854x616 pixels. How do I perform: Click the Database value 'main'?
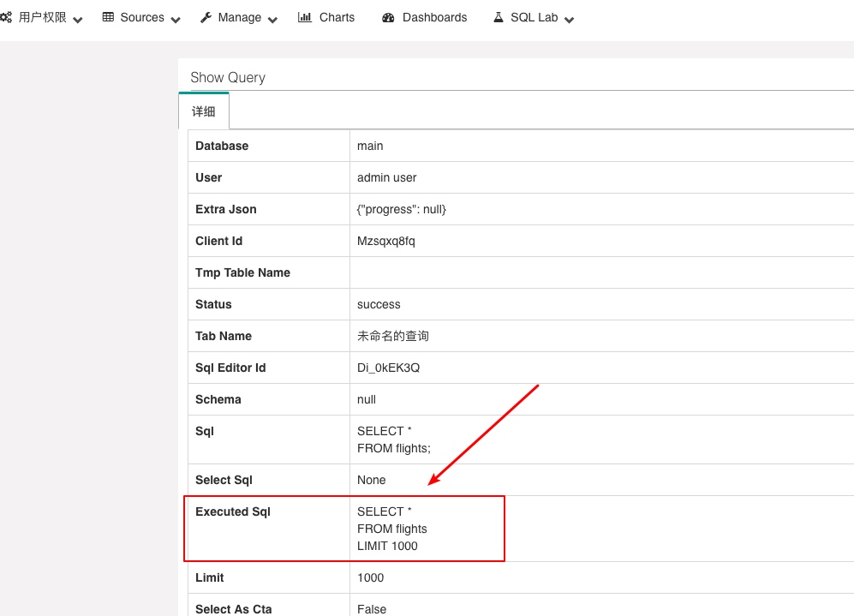pos(370,146)
